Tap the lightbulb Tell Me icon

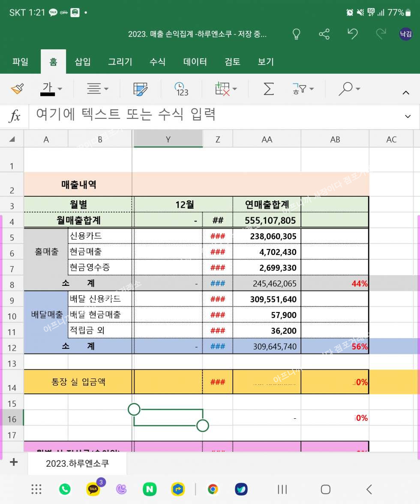point(296,34)
